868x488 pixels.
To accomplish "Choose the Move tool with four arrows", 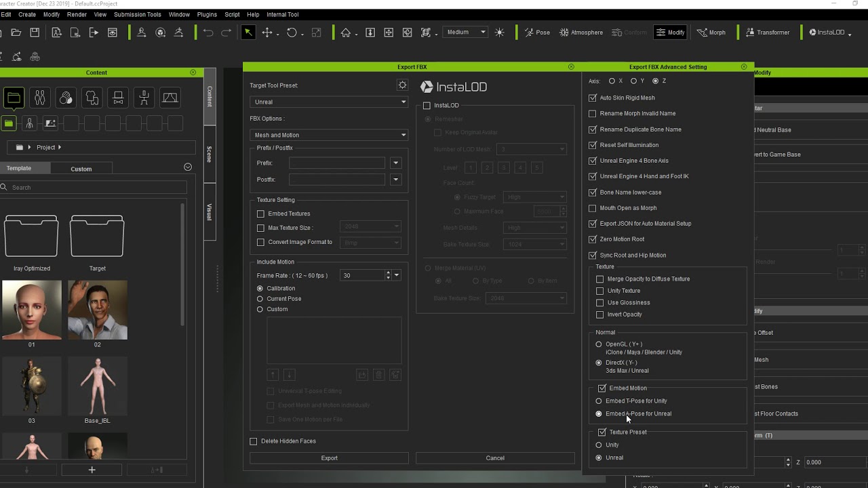I will (267, 32).
